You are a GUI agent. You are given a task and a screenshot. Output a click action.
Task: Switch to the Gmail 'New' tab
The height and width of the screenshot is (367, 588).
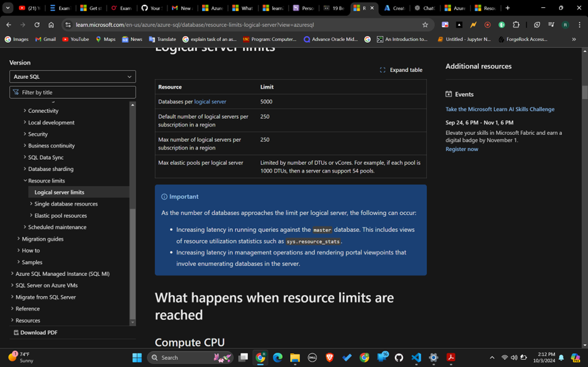182,8
